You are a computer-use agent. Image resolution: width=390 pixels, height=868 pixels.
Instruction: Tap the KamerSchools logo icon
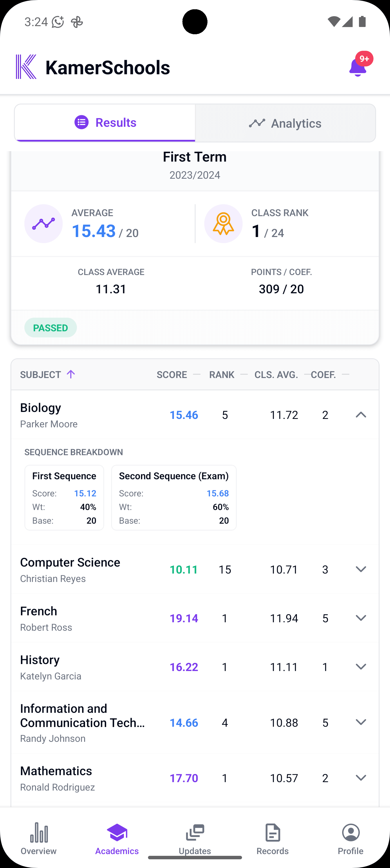click(26, 67)
